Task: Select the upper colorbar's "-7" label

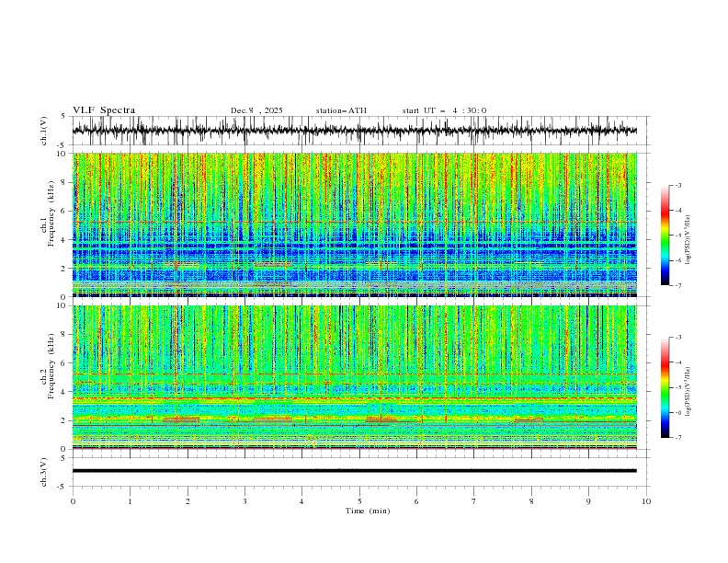Action: 677,285
